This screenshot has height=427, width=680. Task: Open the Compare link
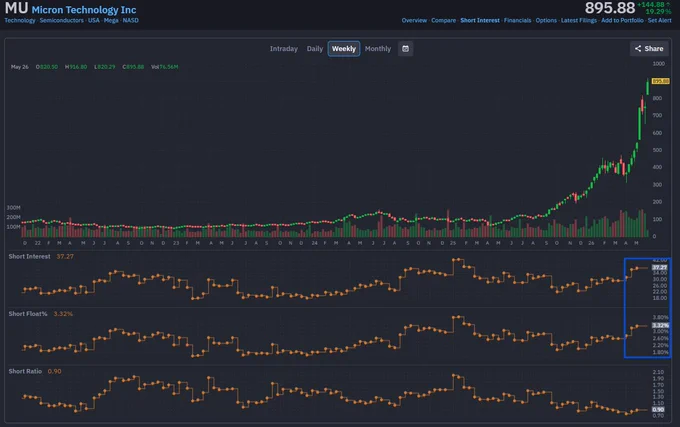[443, 20]
